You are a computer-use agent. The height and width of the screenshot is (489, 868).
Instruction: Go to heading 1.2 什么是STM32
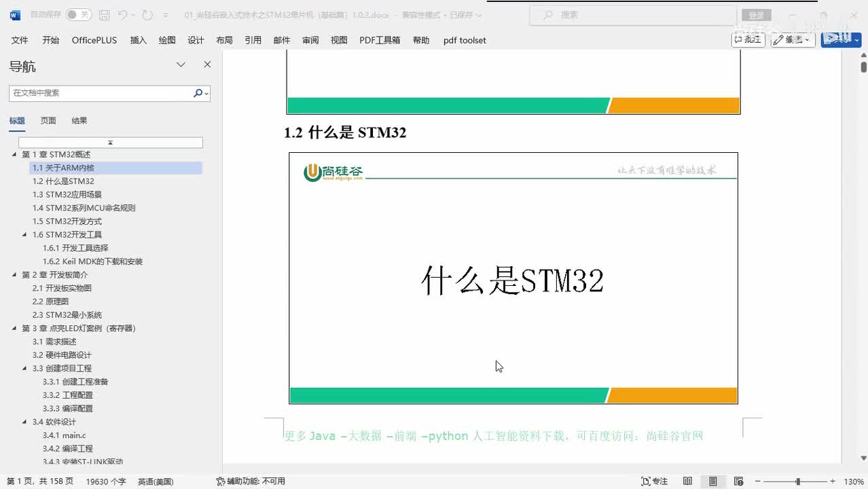click(63, 181)
